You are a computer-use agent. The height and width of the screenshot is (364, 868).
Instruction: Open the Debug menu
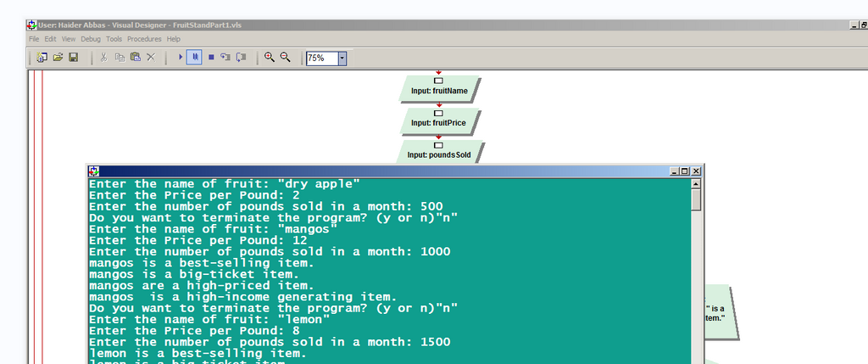click(90, 39)
